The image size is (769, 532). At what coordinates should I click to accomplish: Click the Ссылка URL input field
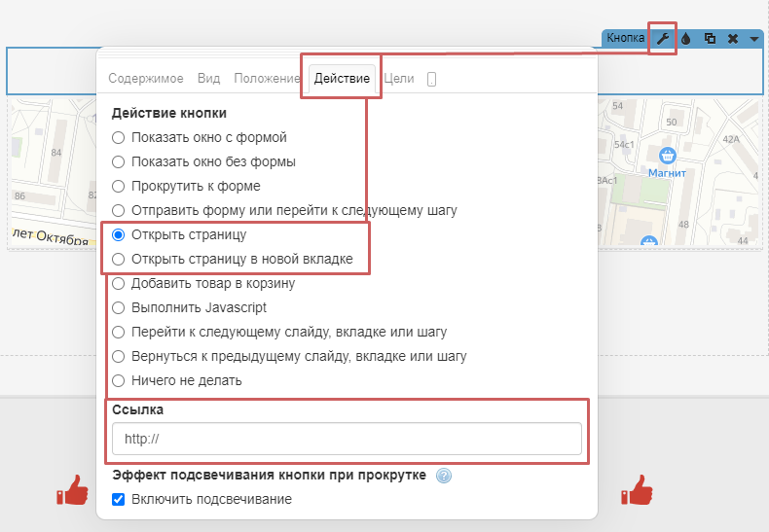tap(347, 439)
